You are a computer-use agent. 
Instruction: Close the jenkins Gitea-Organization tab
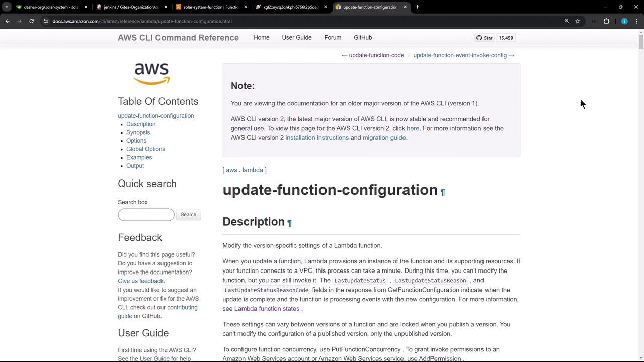click(x=166, y=7)
